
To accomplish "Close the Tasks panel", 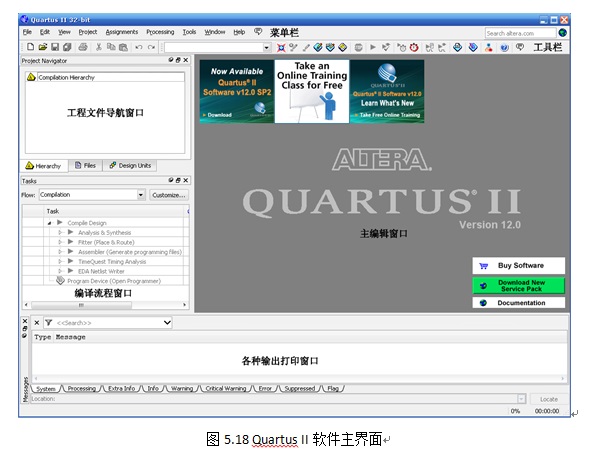I will point(186,180).
